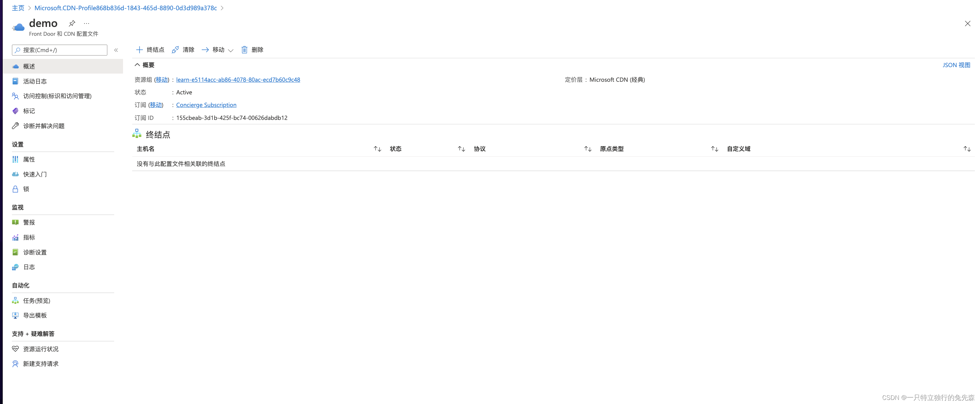The height and width of the screenshot is (404, 980).
Task: Click the breadcrumb Microsoft.CDN-Profile link
Action: point(125,8)
